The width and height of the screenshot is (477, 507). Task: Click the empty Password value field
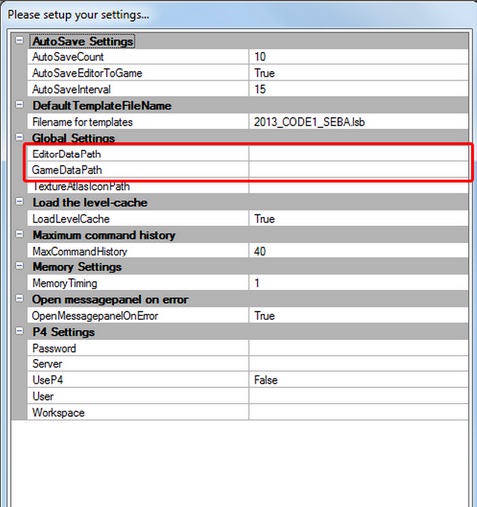tap(359, 348)
